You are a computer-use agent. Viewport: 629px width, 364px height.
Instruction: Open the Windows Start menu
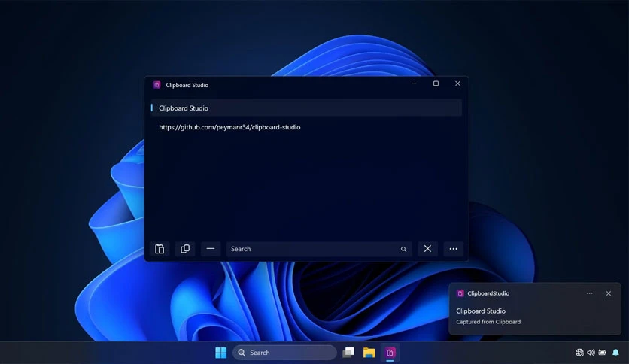pos(220,353)
